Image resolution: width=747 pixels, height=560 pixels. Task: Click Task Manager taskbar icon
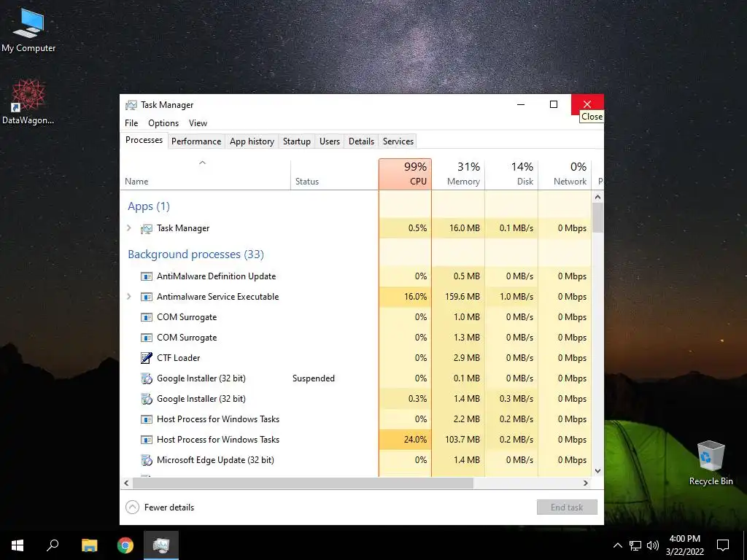pos(161,545)
